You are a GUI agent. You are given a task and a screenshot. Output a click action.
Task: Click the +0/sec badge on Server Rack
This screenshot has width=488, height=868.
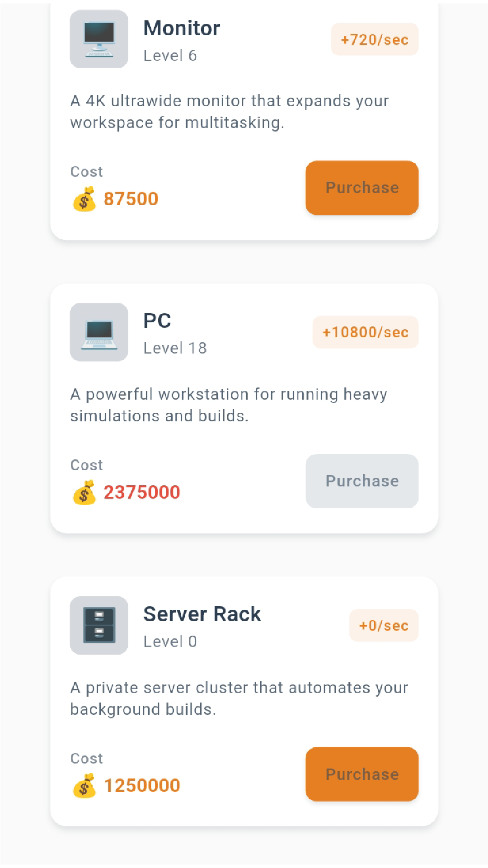click(384, 625)
